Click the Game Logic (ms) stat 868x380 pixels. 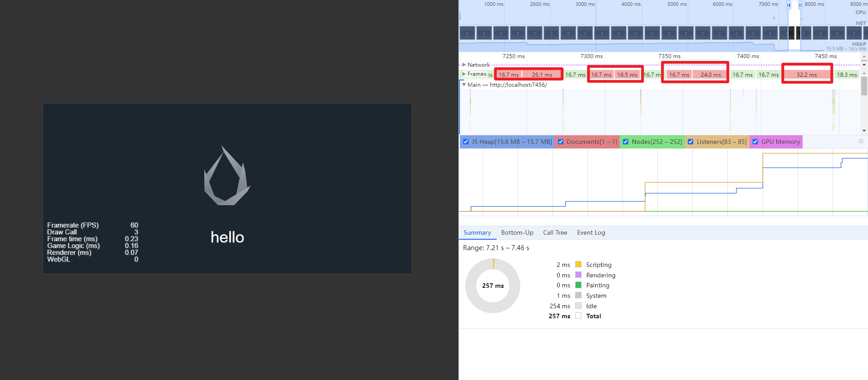pyautogui.click(x=93, y=246)
